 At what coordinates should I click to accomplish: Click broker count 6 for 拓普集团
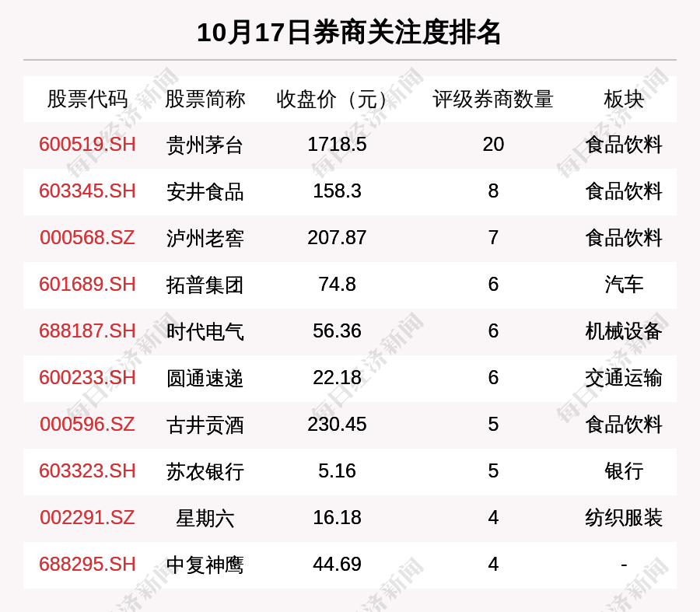(493, 285)
